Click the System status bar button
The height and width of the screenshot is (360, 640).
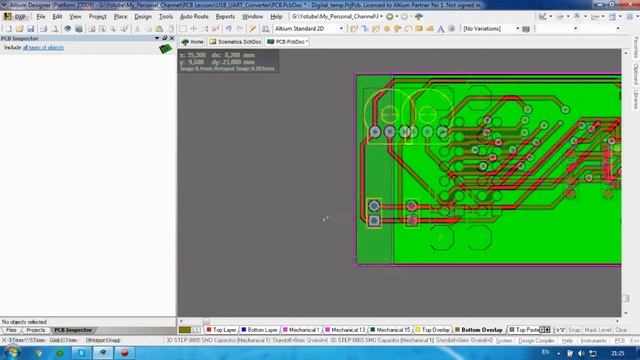click(504, 340)
